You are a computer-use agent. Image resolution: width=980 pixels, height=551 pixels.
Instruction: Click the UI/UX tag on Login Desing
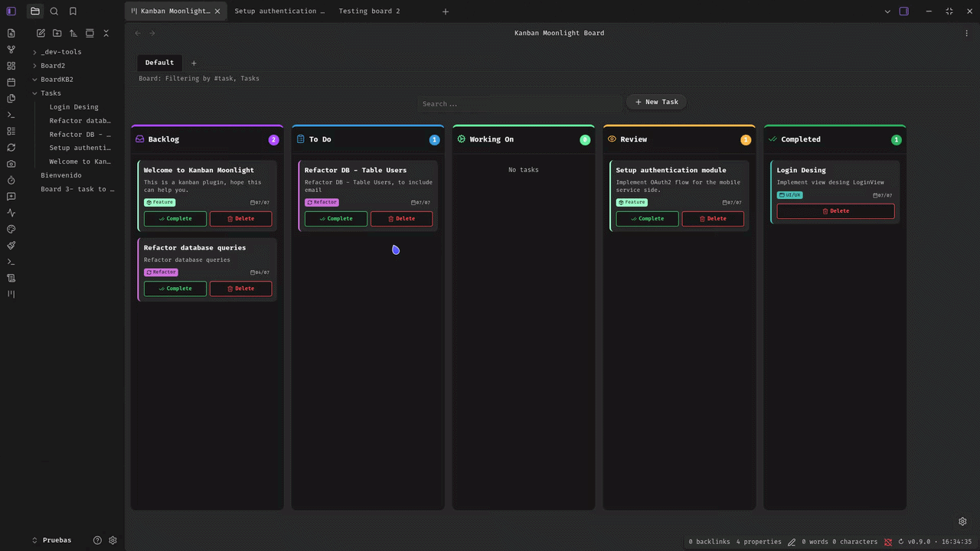(x=790, y=195)
